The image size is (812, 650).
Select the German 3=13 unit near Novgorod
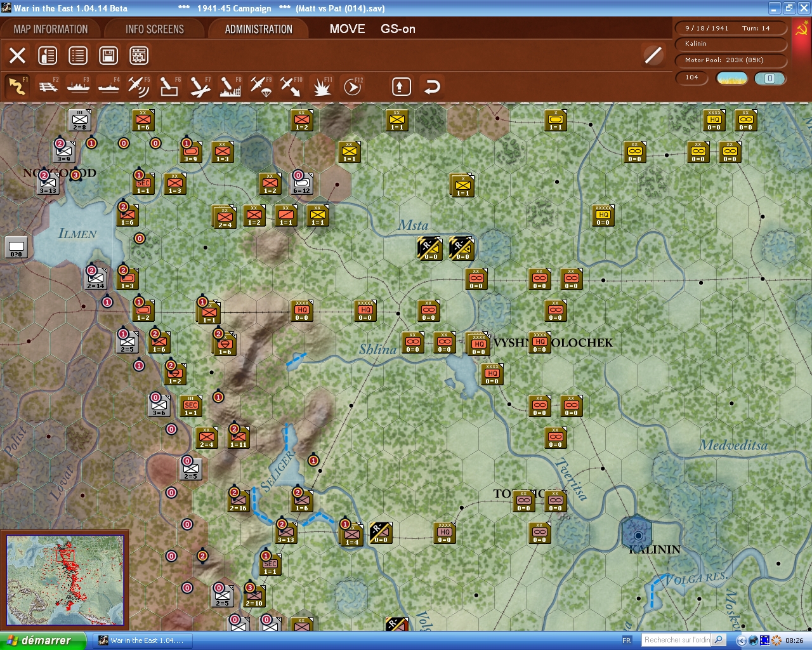tap(48, 183)
